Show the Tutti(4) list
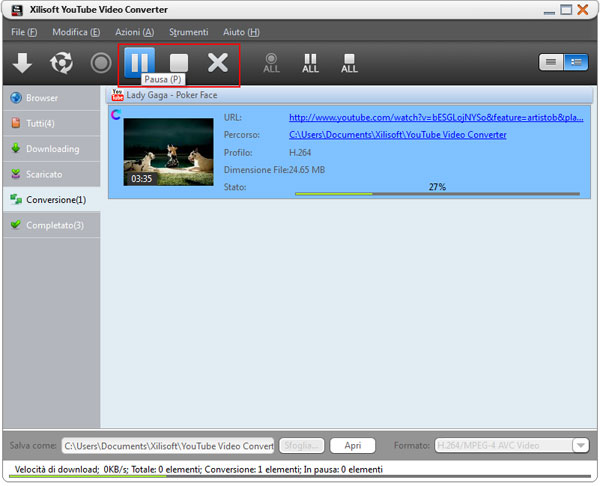 pyautogui.click(x=52, y=123)
